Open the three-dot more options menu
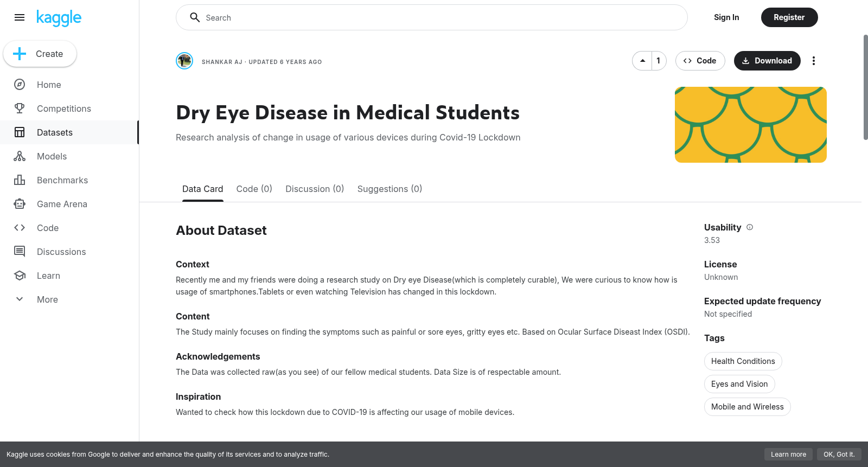868x467 pixels. click(813, 61)
